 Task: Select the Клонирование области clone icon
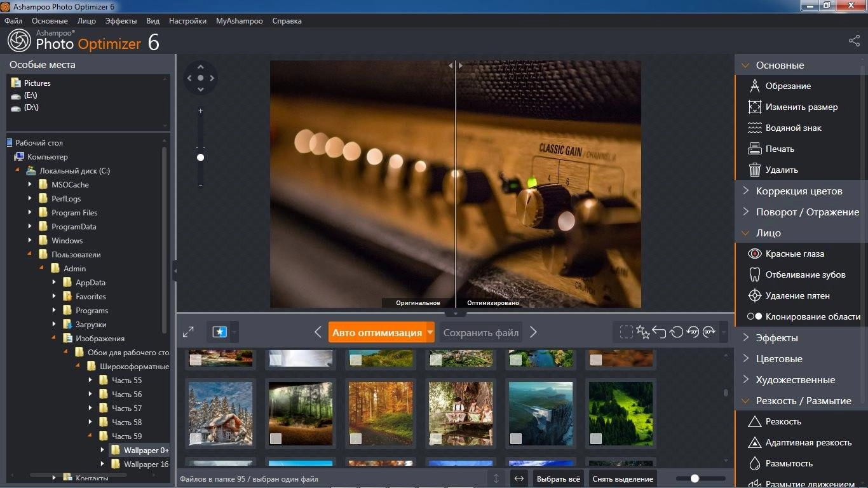754,316
